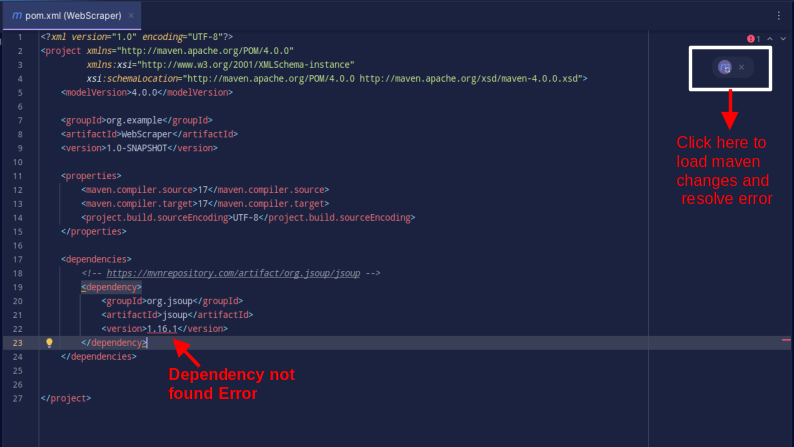Click the xml version declaration line

point(137,37)
